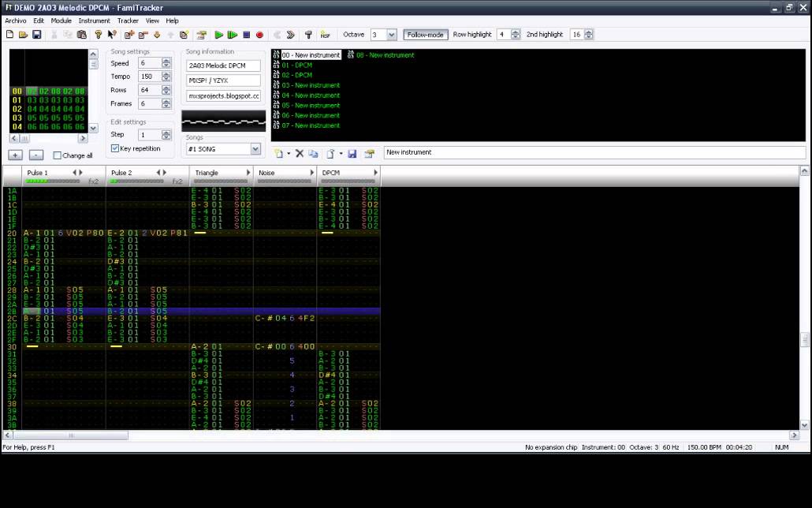
Task: Open the View menu
Action: [152, 21]
